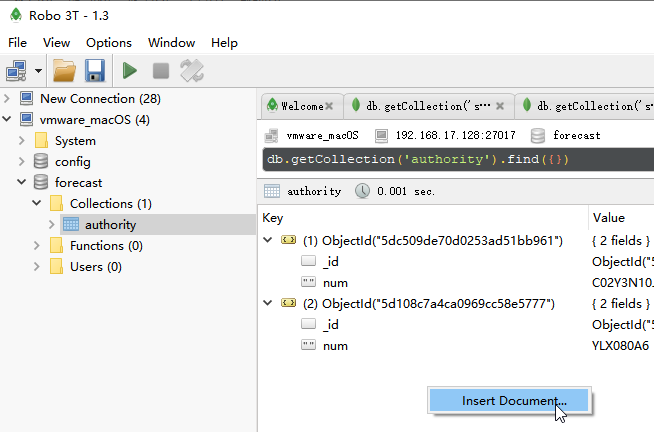Choose Insert Document... from context menu
Screen dimensions: 654x432
[x=509, y=400]
